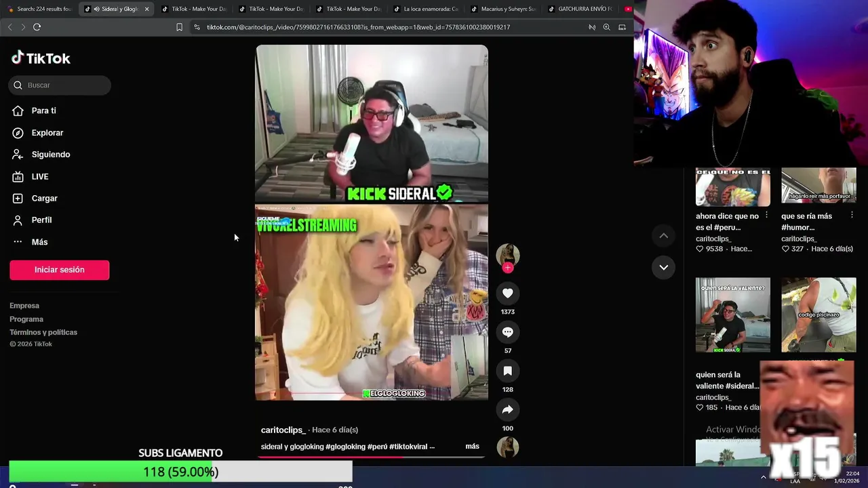The height and width of the screenshot is (488, 868).
Task: Open caritoclips_ profile under the video
Action: coord(283,430)
